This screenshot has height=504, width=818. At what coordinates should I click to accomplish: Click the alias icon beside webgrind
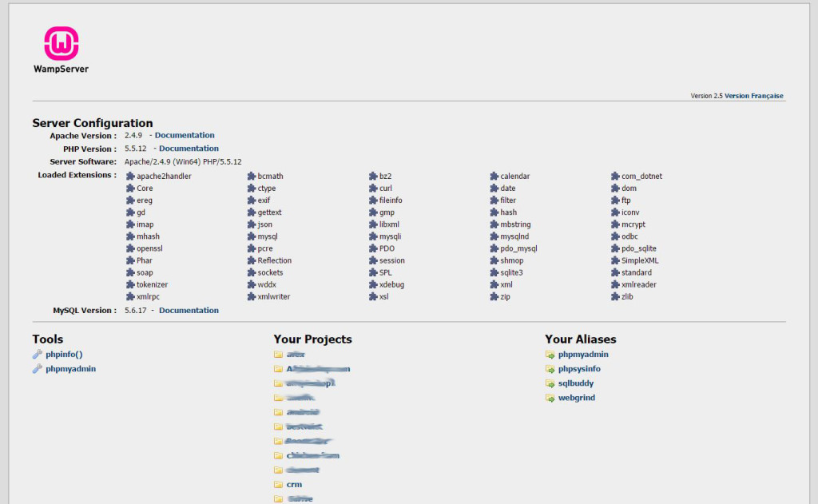(550, 398)
